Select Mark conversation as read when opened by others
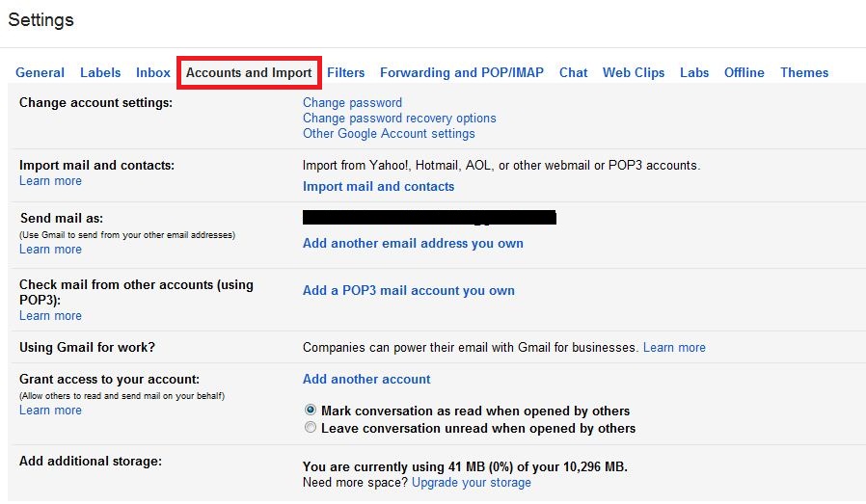The image size is (866, 504). pos(311,411)
